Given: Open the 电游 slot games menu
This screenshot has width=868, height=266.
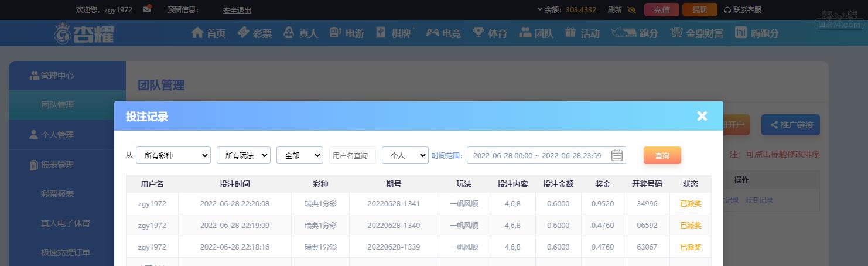Looking at the screenshot, I should [347, 33].
